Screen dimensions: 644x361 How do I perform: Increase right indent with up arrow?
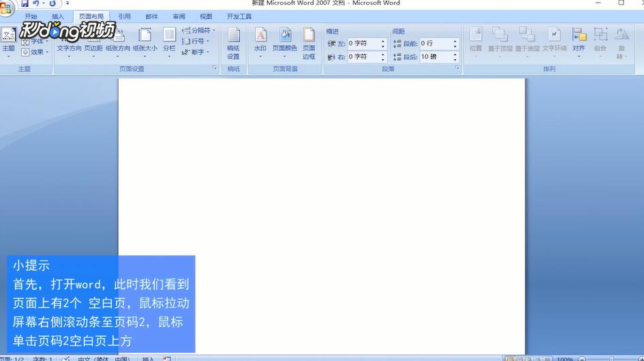(x=383, y=54)
